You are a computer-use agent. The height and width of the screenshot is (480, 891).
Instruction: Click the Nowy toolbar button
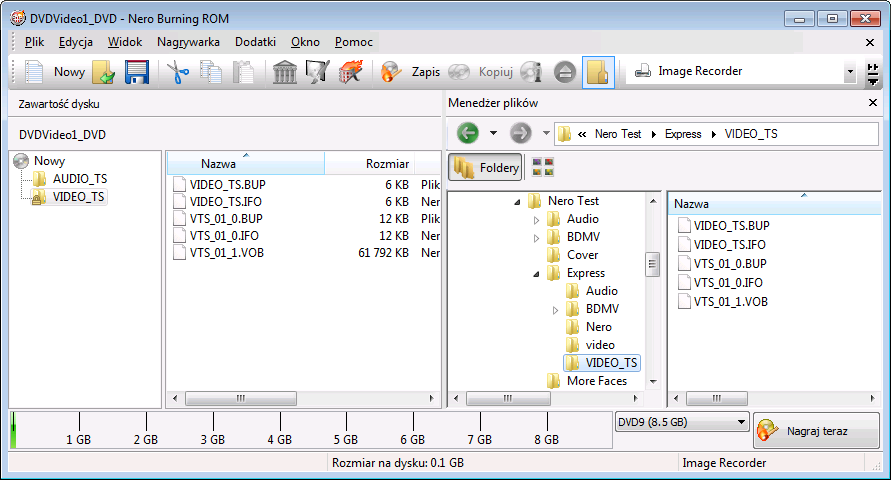[x=55, y=72]
